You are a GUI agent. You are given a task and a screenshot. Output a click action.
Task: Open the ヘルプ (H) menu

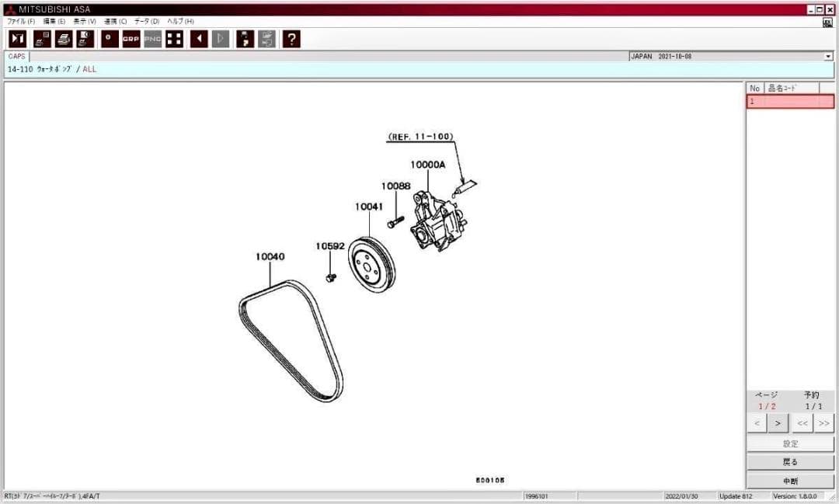(x=180, y=21)
